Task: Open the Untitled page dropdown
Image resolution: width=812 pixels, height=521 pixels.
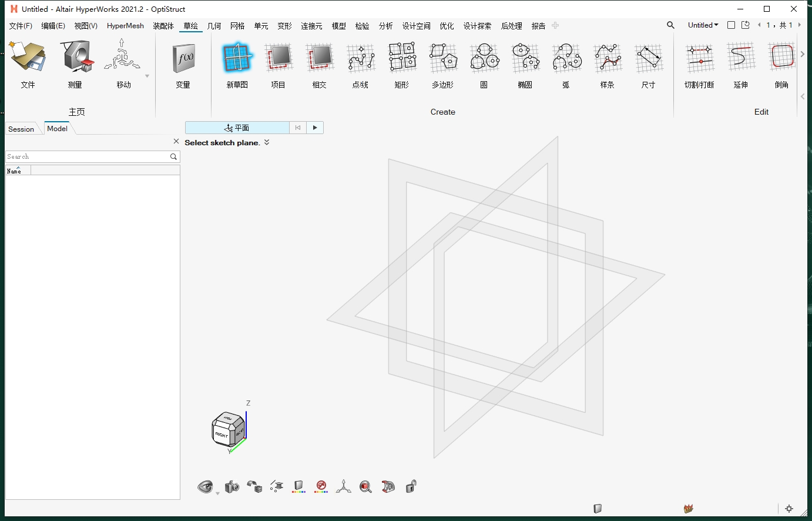Action: pos(703,25)
